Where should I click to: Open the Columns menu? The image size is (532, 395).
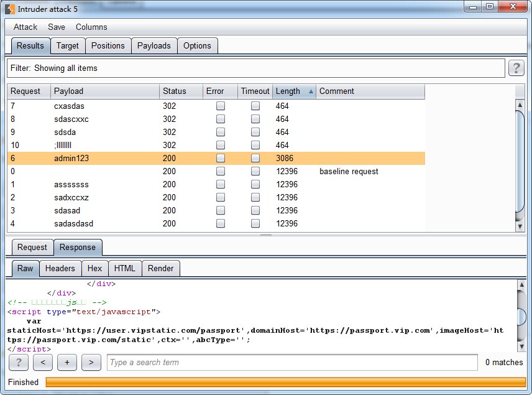click(91, 27)
